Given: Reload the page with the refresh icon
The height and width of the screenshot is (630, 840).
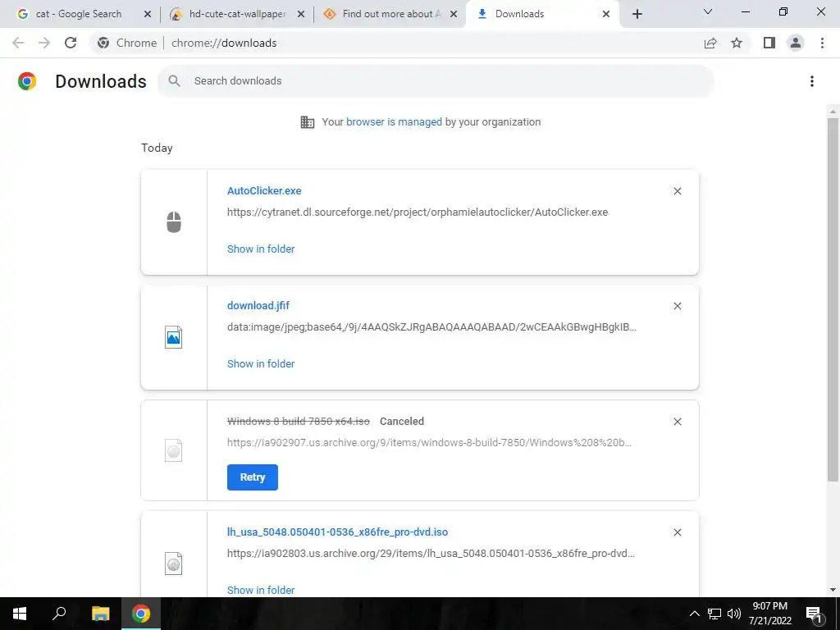Looking at the screenshot, I should [x=71, y=43].
